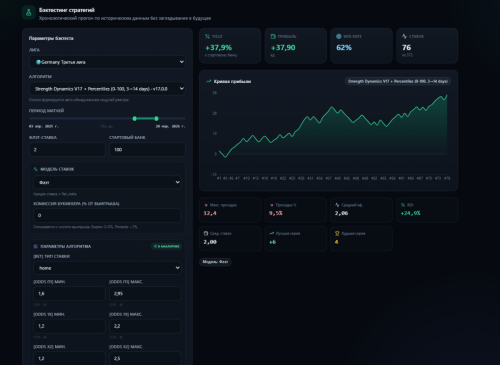
Task: Click the trophy icon on Худшая серия card
Action: 337,233
